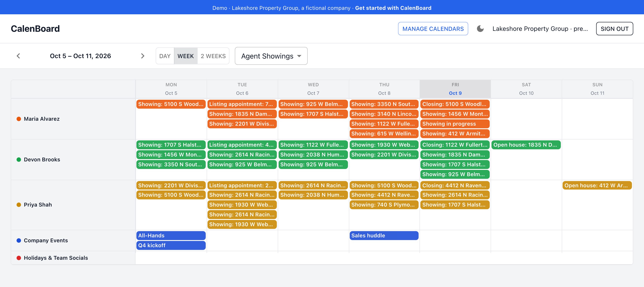Click the TUE Oct 6 column header
Screen dimensions: 644x287
[x=242, y=89]
